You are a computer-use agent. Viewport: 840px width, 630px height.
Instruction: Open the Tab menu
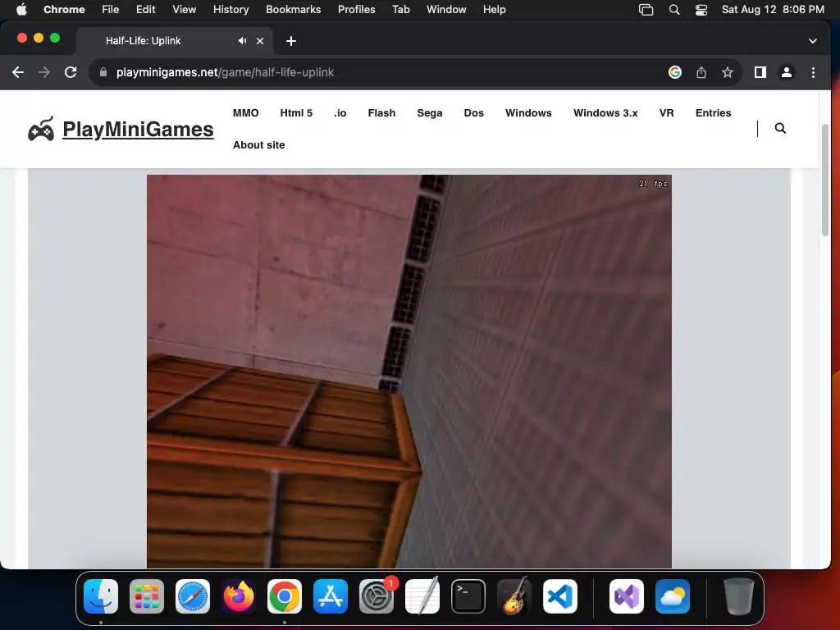coord(400,10)
